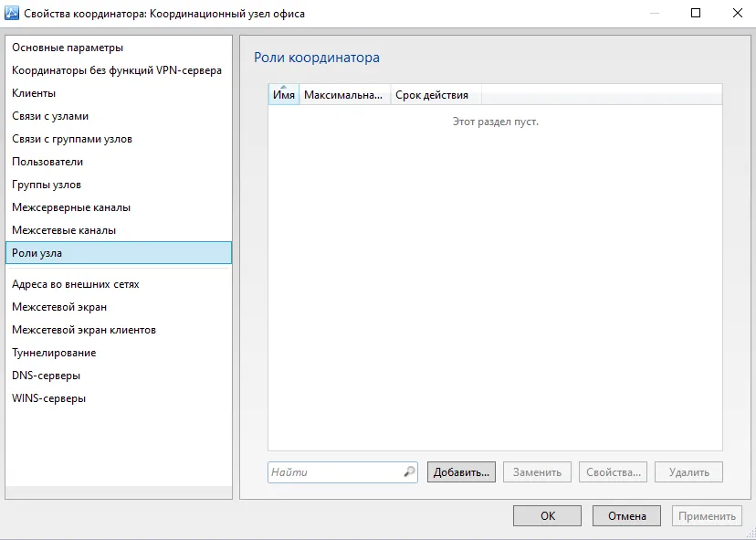Sort list by Имя column header
Image resolution: width=756 pixels, height=540 pixels.
283,95
